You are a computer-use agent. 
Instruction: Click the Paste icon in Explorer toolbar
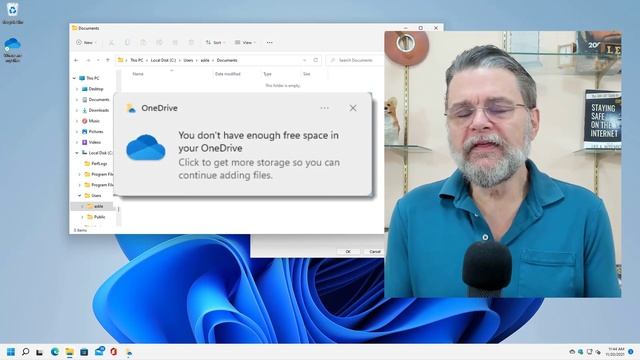(143, 42)
